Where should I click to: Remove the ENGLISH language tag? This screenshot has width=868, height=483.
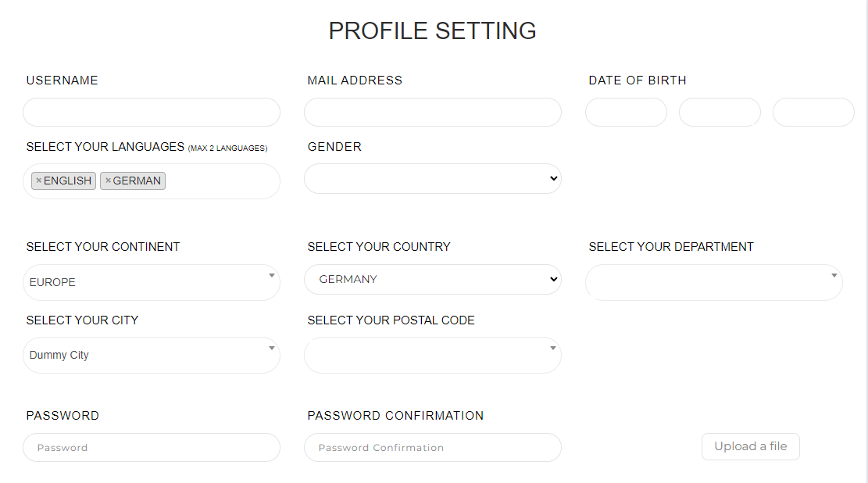tap(39, 181)
